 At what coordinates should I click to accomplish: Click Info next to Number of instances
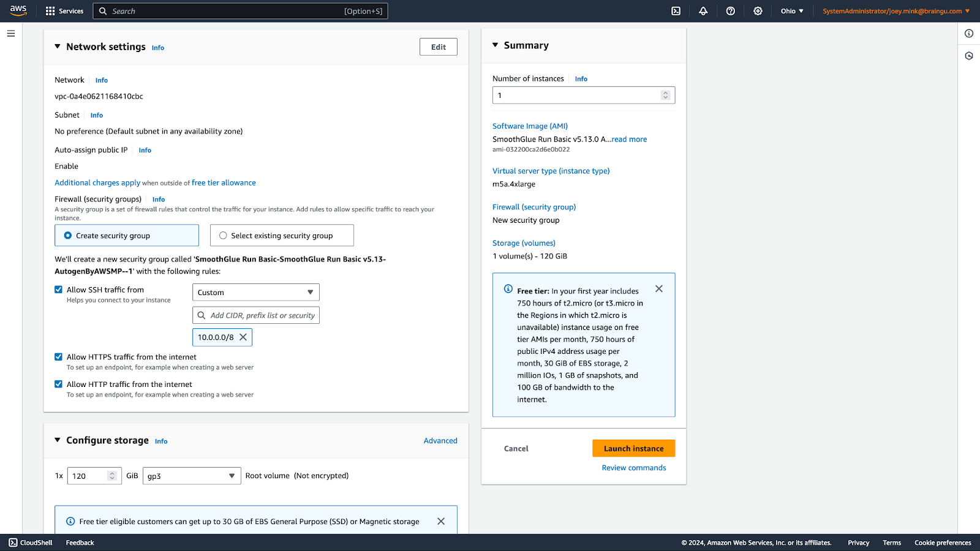tap(581, 79)
